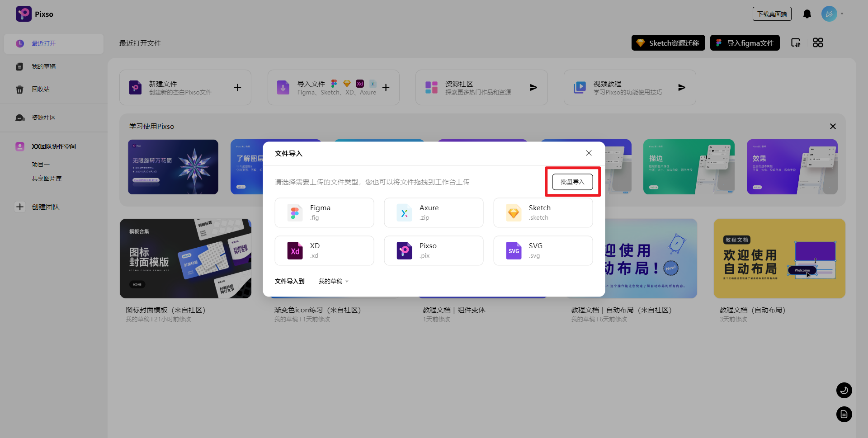Image resolution: width=868 pixels, height=438 pixels.
Task: Select 项目一 under XX团队协作空间
Action: tap(41, 164)
